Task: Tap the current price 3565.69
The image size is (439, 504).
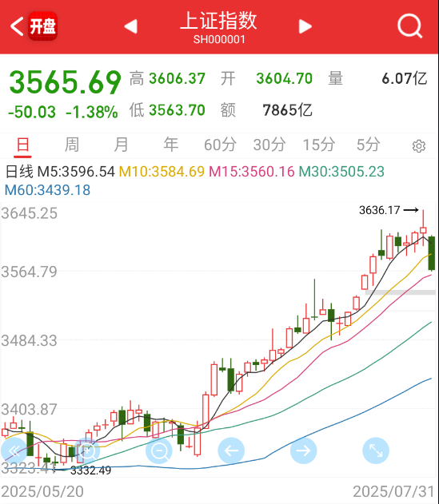Action: [66, 82]
